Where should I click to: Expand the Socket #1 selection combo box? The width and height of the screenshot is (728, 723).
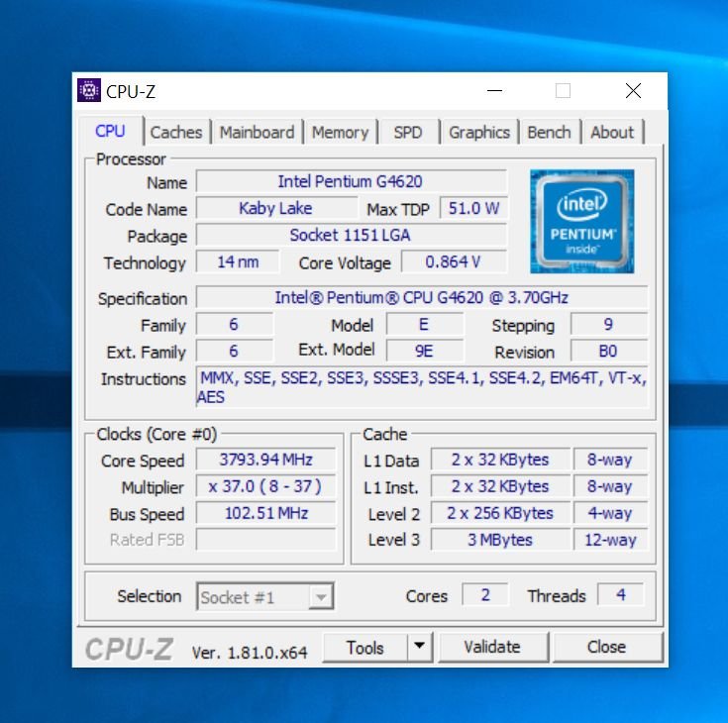point(265,596)
